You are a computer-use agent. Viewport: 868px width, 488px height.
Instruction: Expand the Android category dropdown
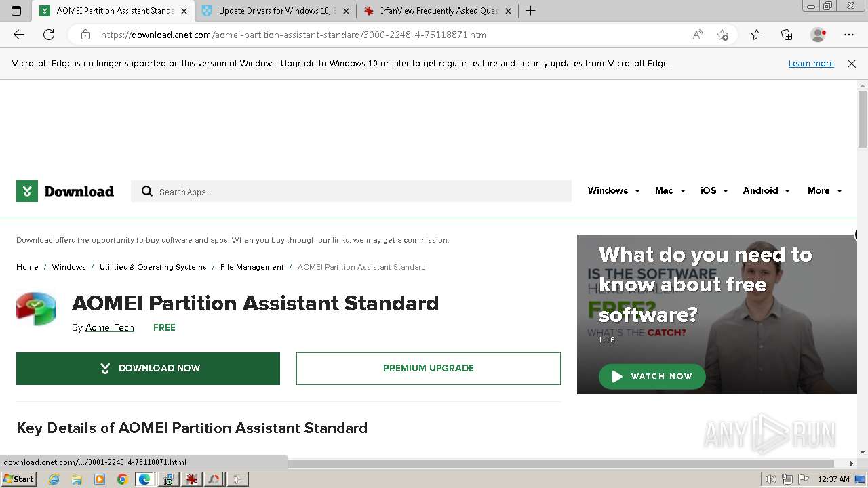click(766, 191)
